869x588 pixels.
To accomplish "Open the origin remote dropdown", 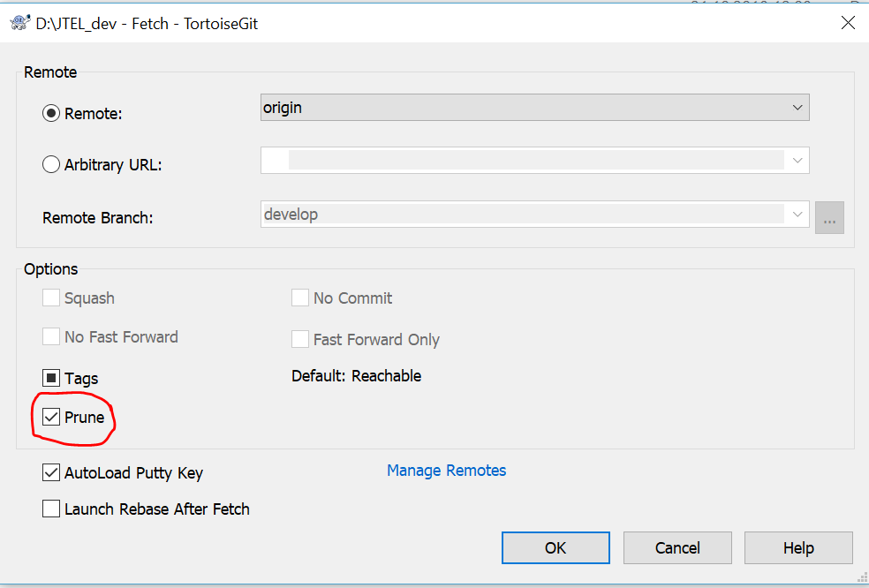I will pyautogui.click(x=535, y=108).
